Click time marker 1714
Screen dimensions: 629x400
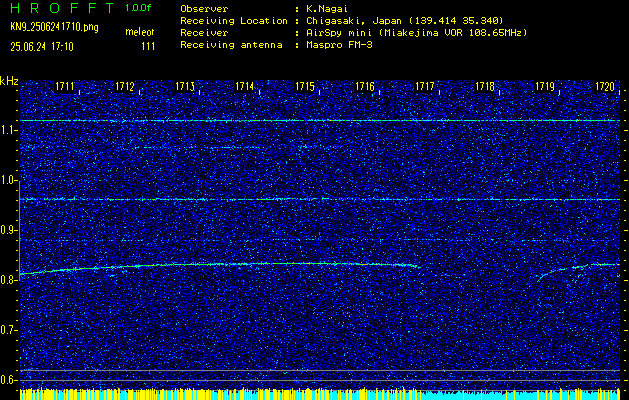tap(245, 86)
